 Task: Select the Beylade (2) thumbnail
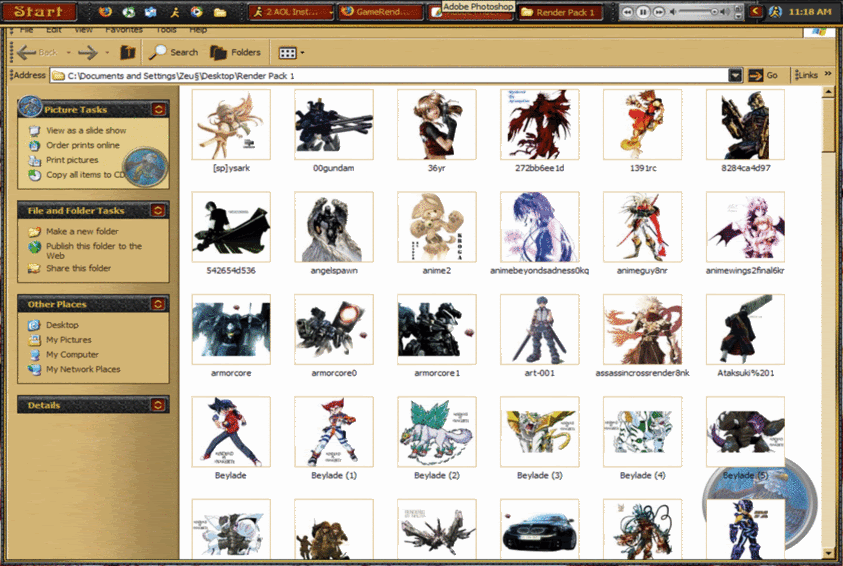[437, 432]
